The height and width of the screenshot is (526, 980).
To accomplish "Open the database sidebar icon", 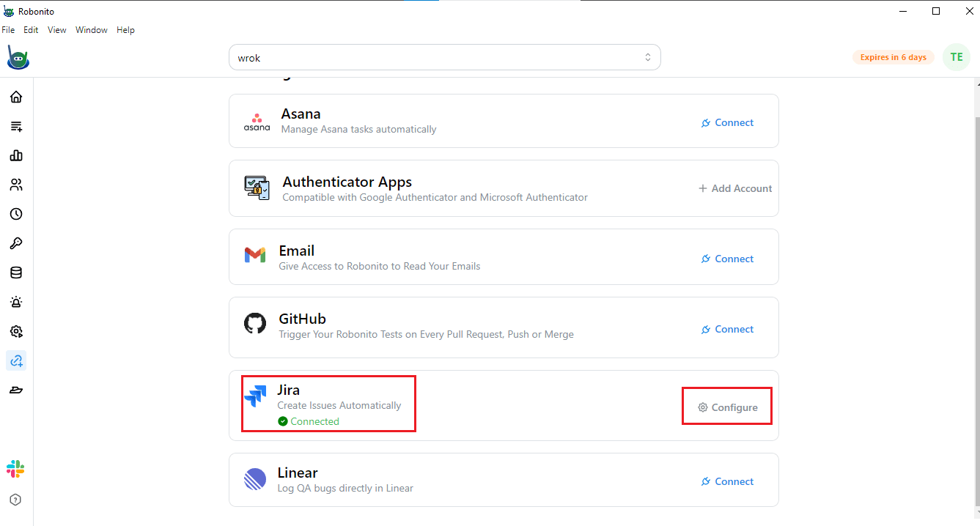I will click(x=16, y=273).
